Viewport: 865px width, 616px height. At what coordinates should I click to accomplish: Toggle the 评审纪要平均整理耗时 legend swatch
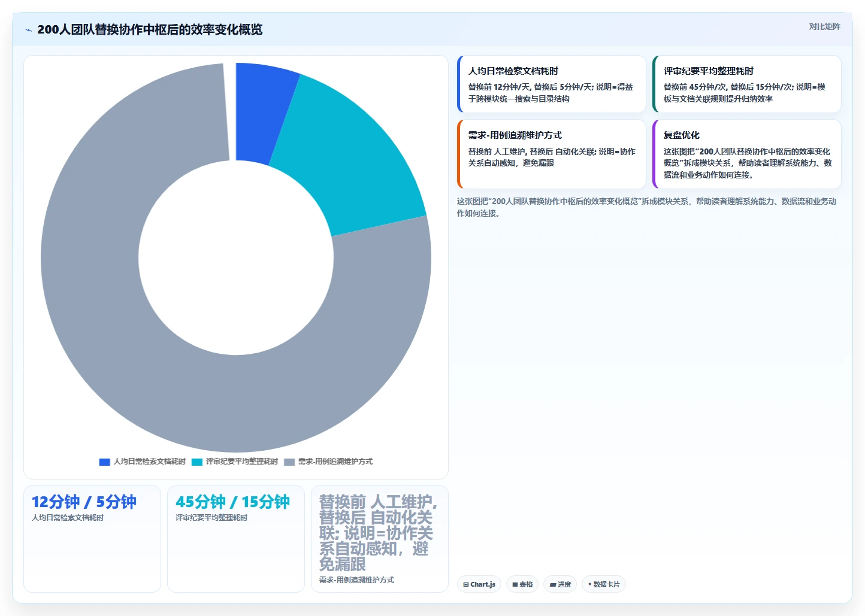coord(197,462)
